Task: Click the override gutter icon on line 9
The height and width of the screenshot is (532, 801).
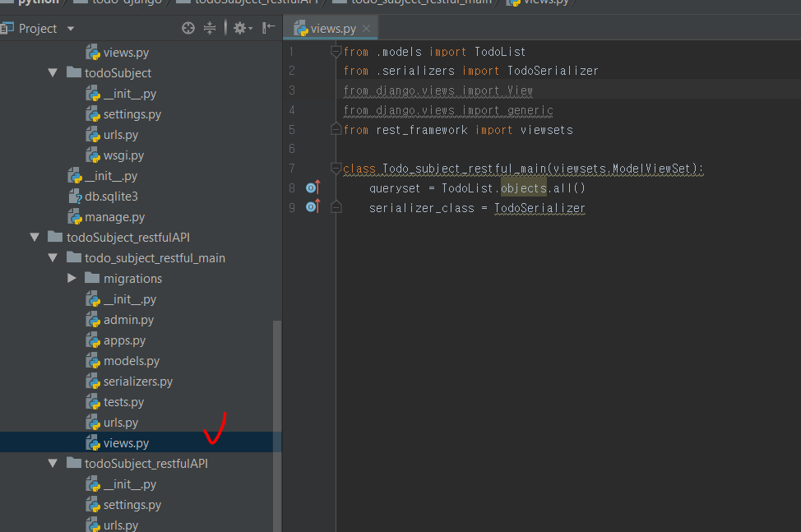Action: pyautogui.click(x=313, y=206)
